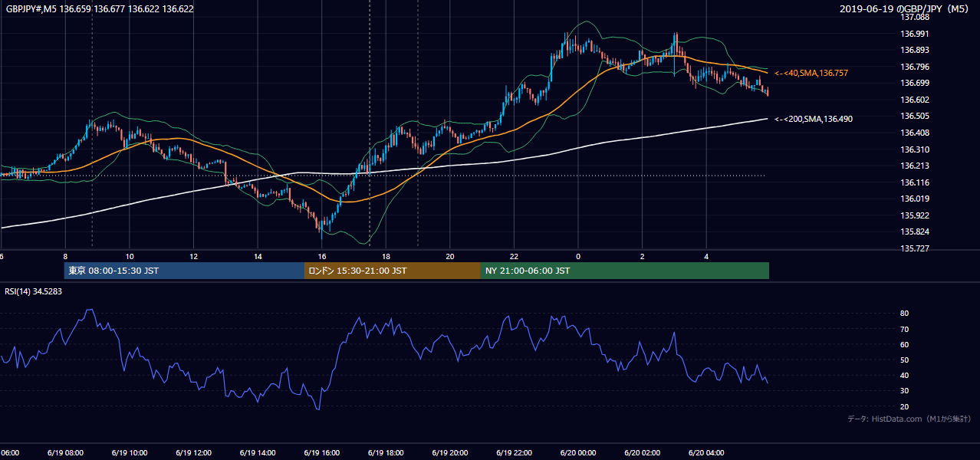Click RSI axis level 60
This screenshot has width=980, height=460.
point(905,344)
